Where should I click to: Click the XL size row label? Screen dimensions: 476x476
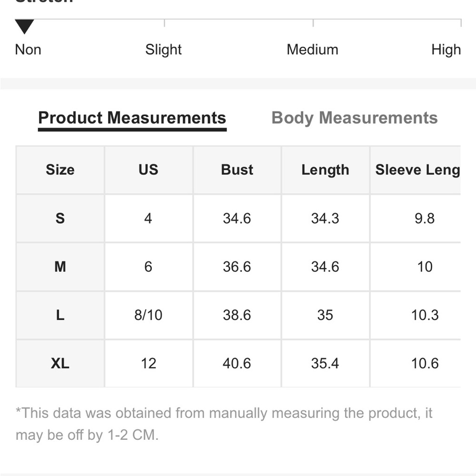(x=60, y=363)
